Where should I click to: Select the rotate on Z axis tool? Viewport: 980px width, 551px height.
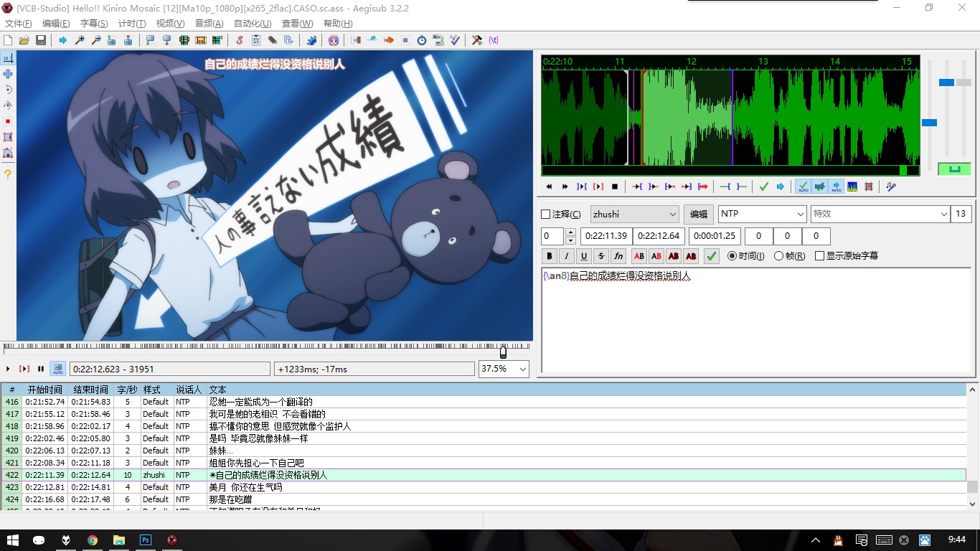[x=8, y=90]
